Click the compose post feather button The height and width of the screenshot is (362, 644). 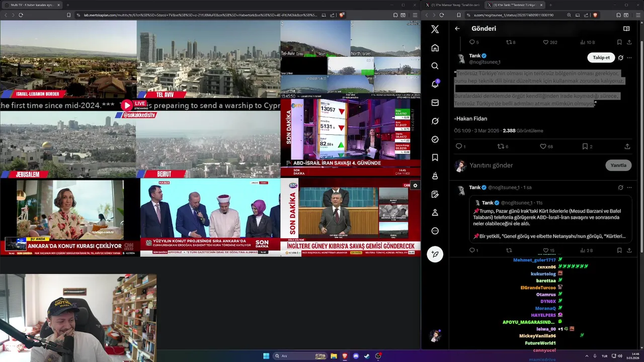tap(435, 254)
